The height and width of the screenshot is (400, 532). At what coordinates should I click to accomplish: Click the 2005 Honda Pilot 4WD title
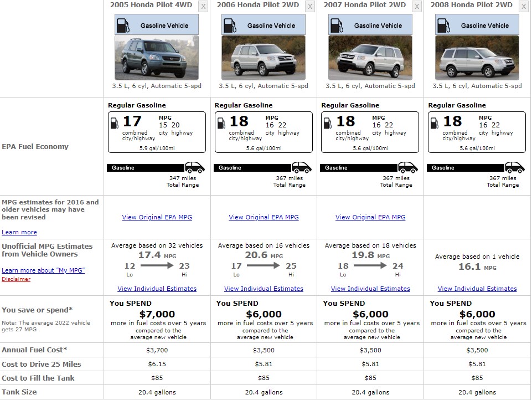pyautogui.click(x=151, y=5)
